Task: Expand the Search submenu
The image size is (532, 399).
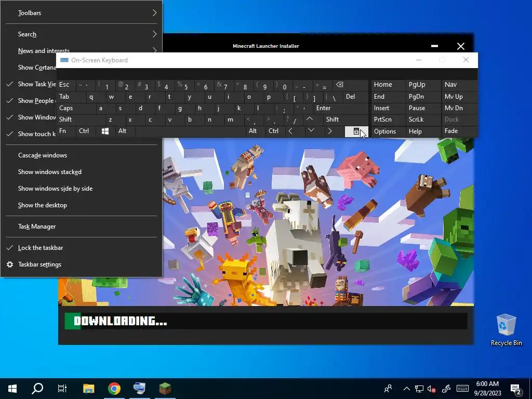Action: [x=82, y=34]
